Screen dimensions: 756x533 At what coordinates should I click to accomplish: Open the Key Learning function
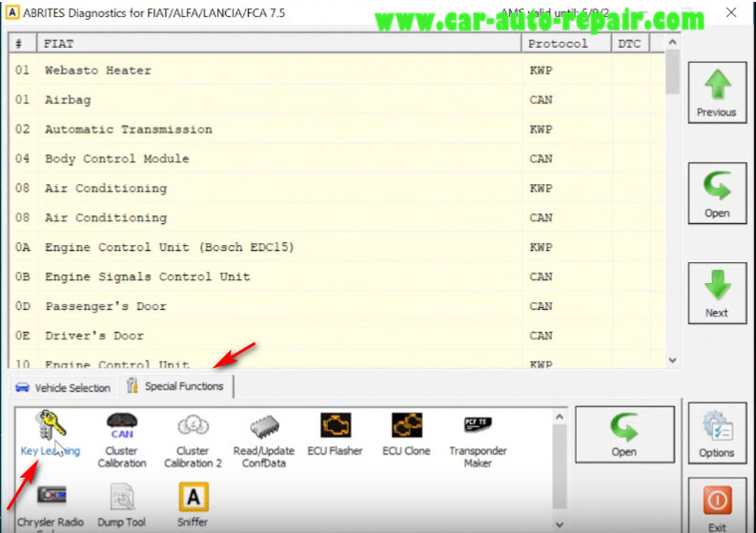coord(51,433)
